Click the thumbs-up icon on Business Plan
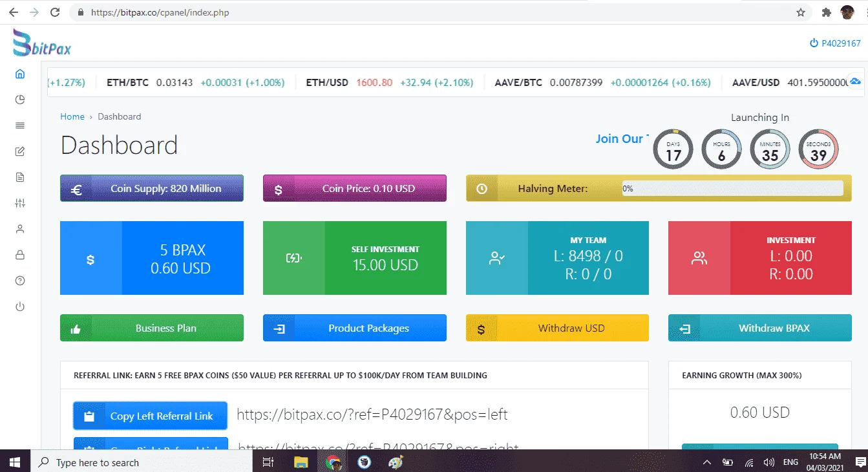The width and height of the screenshot is (868, 472). pyautogui.click(x=76, y=329)
